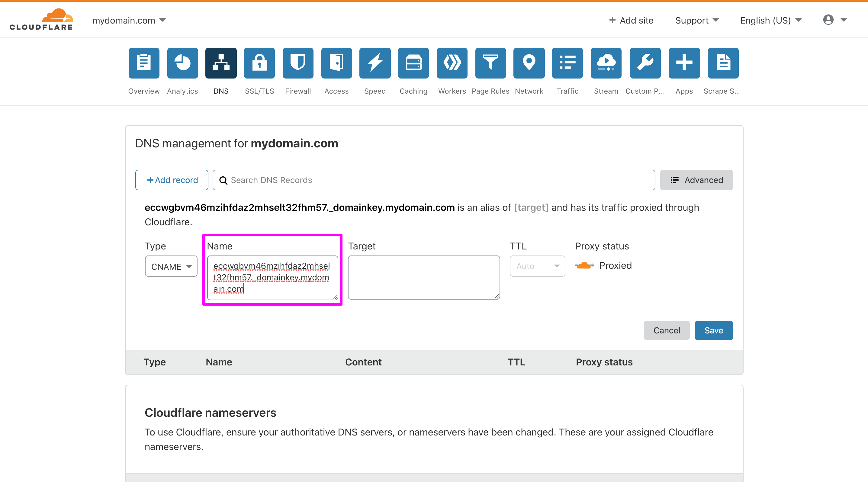This screenshot has height=482, width=868.
Task: Switch to the Traffic section
Action: 567,63
